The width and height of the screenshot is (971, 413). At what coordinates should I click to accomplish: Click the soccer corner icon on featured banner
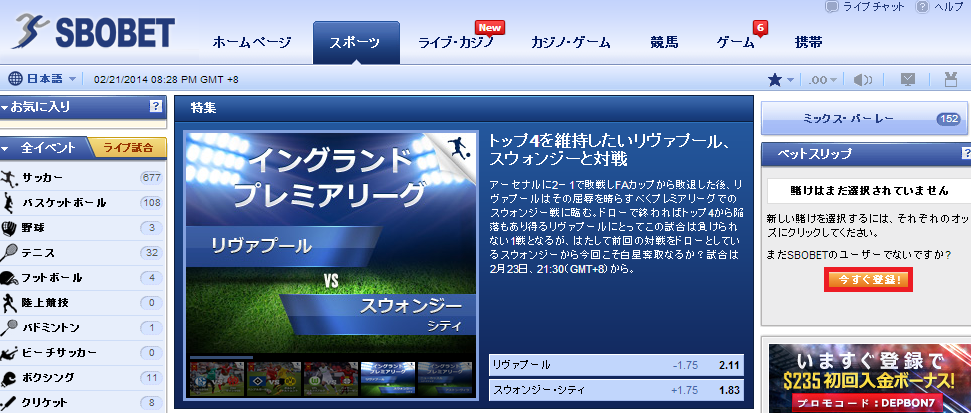coord(458,150)
